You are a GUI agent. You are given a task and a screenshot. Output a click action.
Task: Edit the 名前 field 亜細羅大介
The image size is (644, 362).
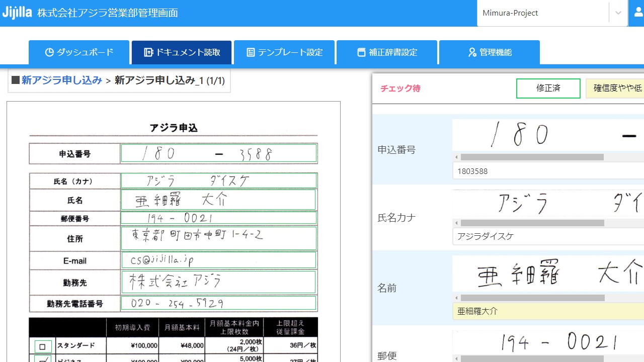tap(548, 311)
